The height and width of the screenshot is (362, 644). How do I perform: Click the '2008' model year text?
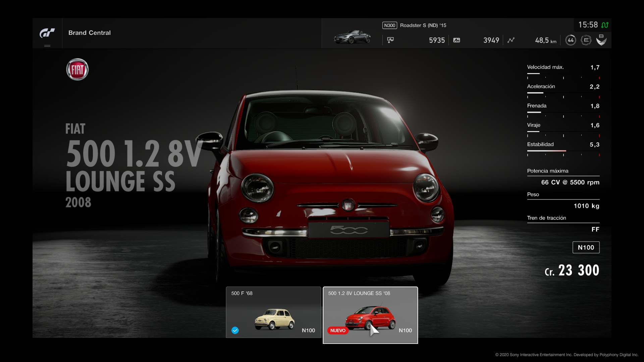pos(78,202)
